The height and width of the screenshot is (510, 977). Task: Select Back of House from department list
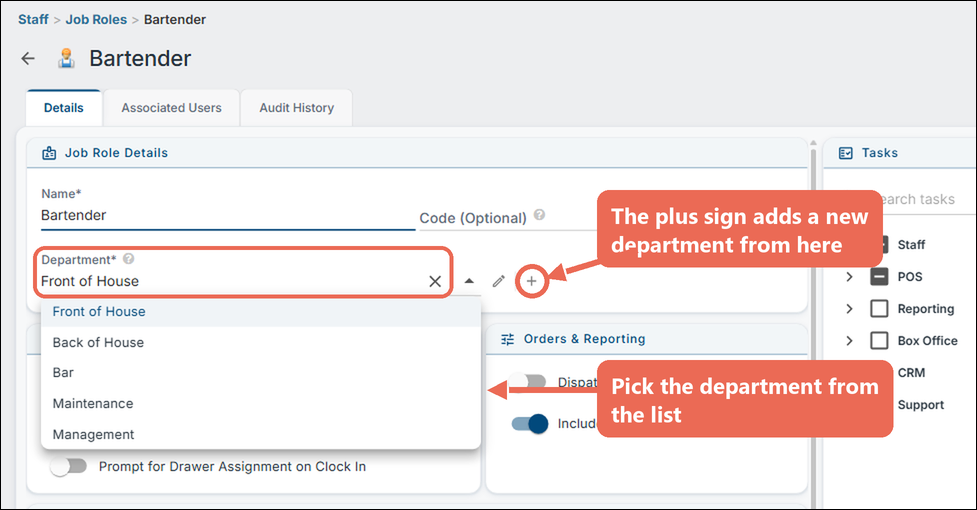260,342
